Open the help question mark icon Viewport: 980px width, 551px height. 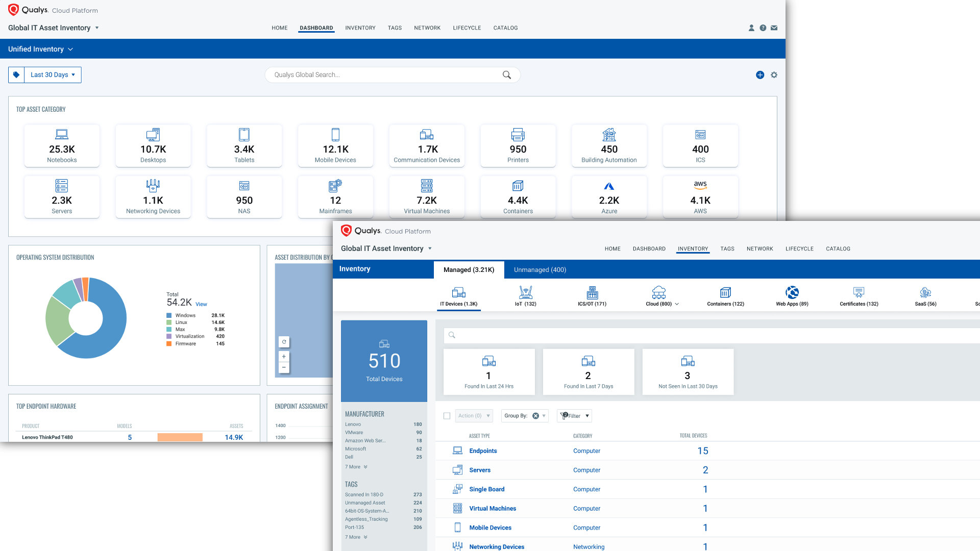click(763, 28)
